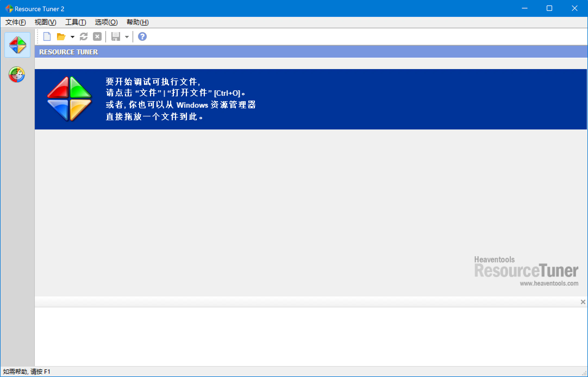Click the status bar resize grip
The width and height of the screenshot is (588, 377).
584,373
